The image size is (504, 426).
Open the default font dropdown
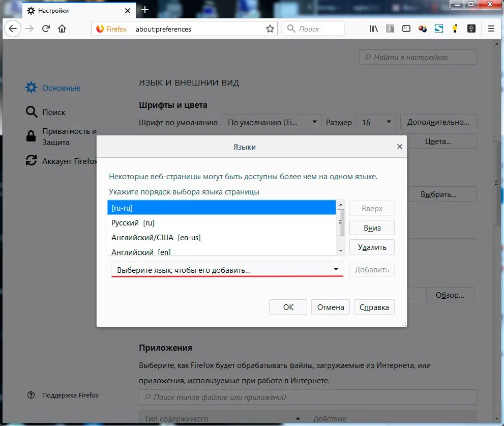pyautogui.click(x=272, y=122)
